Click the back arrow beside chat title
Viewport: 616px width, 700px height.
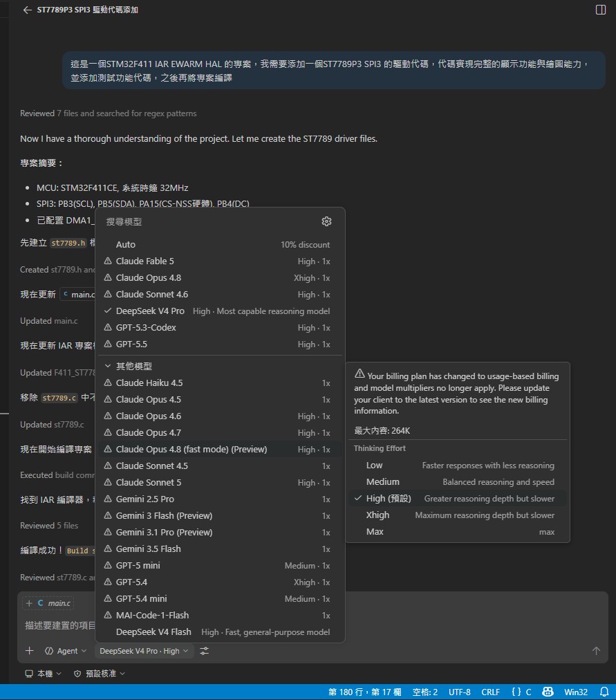click(x=27, y=10)
